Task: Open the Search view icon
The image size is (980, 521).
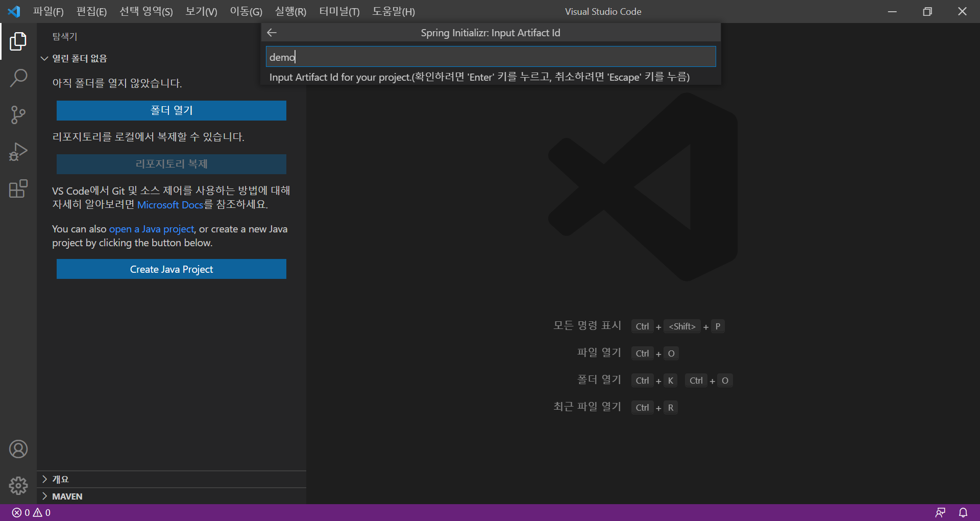Action: 18,78
